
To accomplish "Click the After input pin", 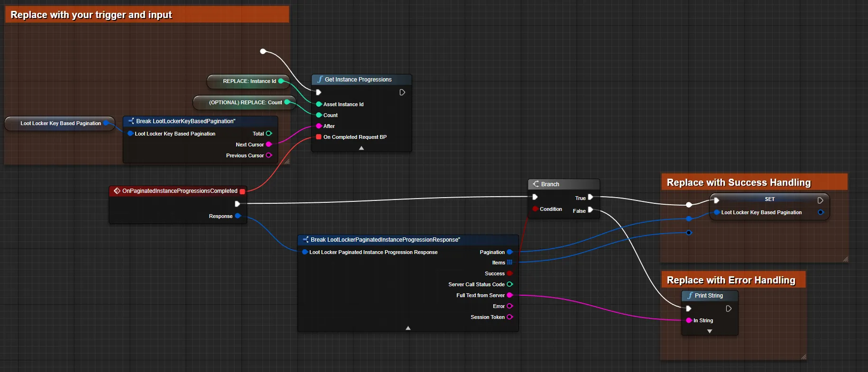I will pos(319,126).
